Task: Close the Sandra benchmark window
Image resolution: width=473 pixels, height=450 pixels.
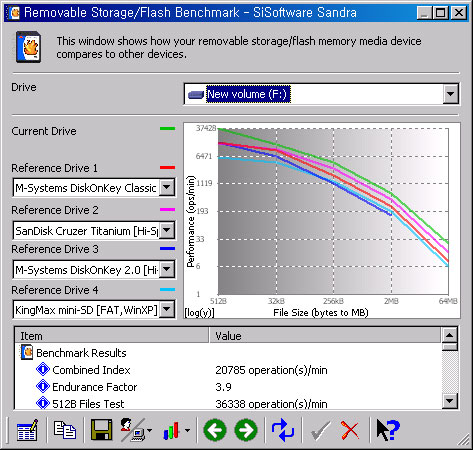Action: 459,13
